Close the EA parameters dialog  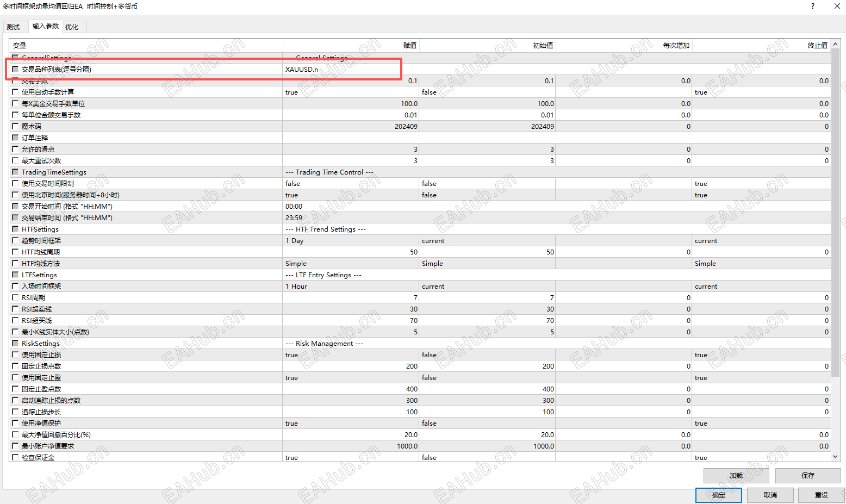coord(837,6)
